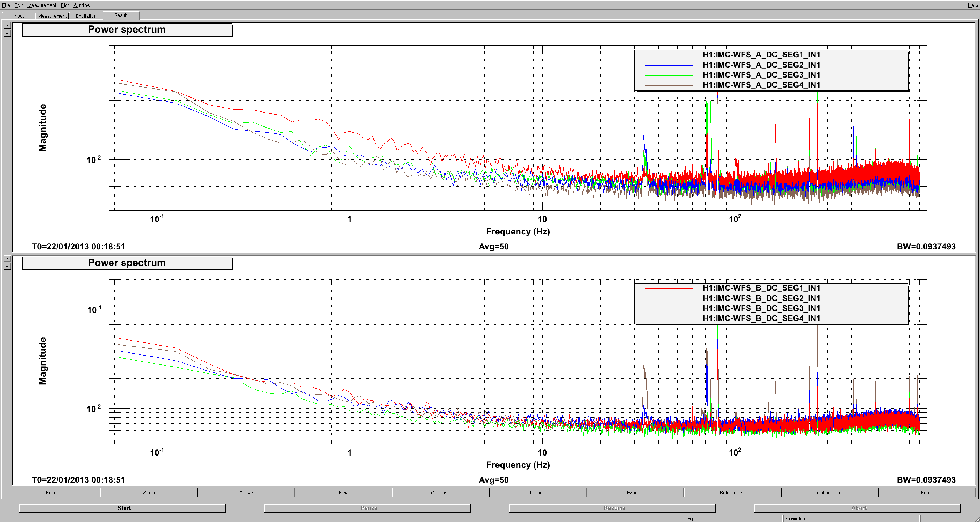Select H1:IMC-WFS_B_DC_SEG4_IN1 legend entry
This screenshot has height=522, width=980.
[x=761, y=318]
